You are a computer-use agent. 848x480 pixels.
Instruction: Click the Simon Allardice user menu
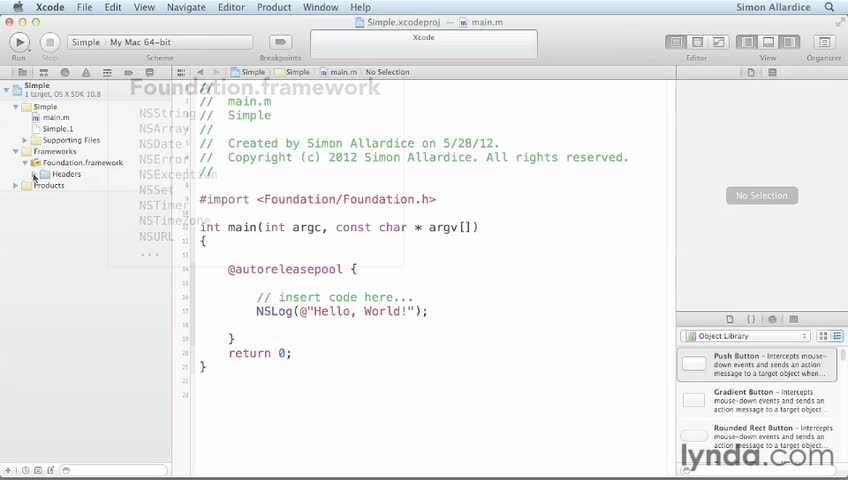pos(773,7)
